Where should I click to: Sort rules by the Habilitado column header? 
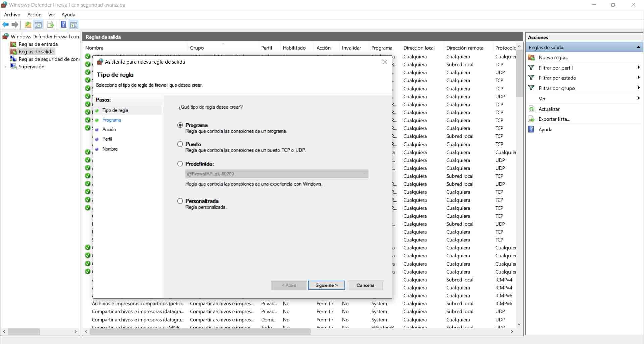(297, 48)
